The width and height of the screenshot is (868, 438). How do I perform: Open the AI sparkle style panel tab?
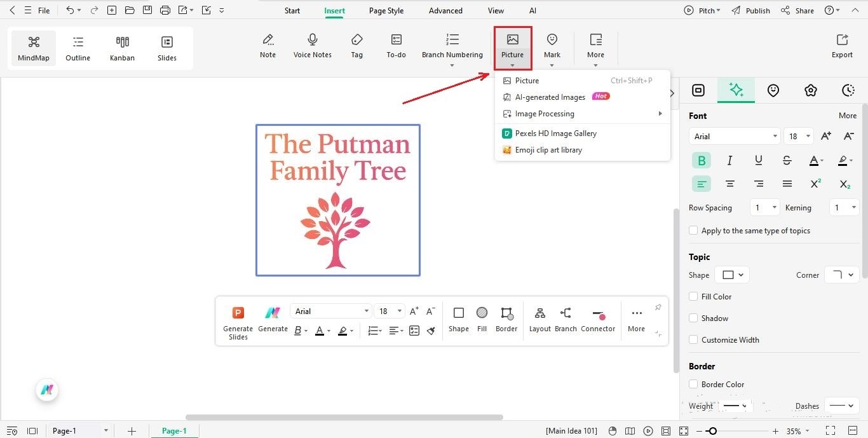click(x=736, y=90)
